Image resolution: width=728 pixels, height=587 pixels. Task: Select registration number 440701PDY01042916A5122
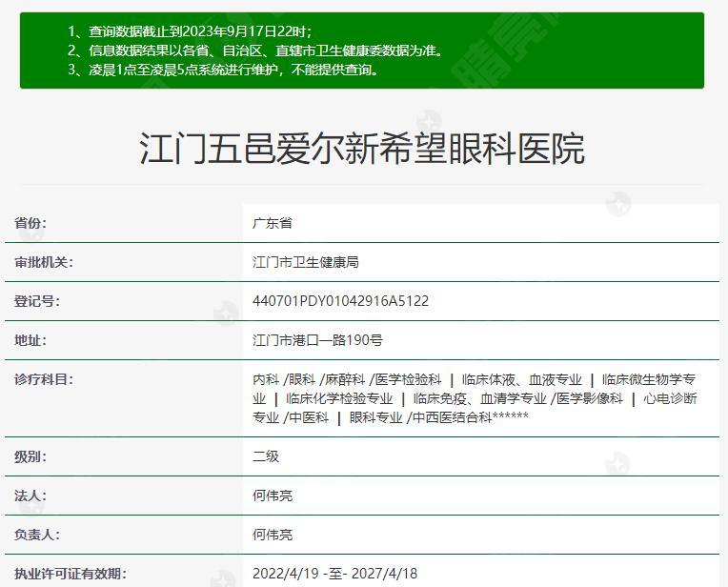click(340, 301)
